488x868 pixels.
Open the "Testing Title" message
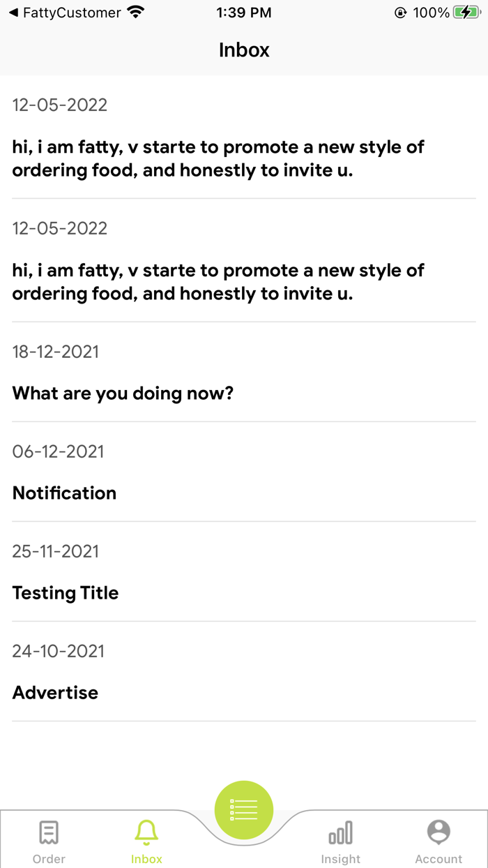66,593
